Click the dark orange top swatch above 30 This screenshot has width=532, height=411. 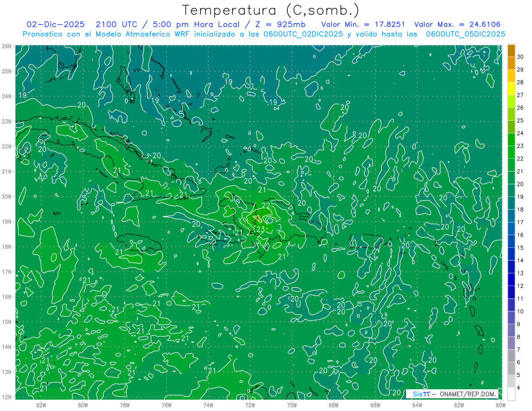click(x=511, y=51)
